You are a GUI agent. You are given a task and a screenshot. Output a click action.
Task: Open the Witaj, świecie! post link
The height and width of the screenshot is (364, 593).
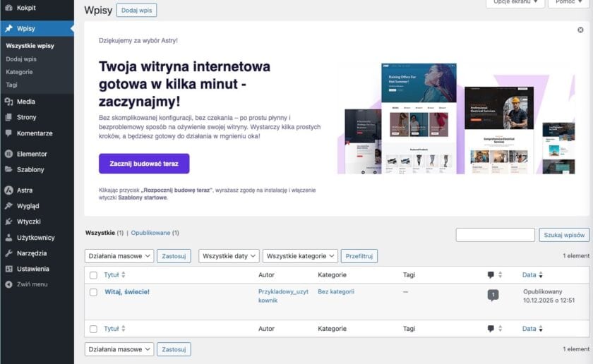tap(127, 292)
